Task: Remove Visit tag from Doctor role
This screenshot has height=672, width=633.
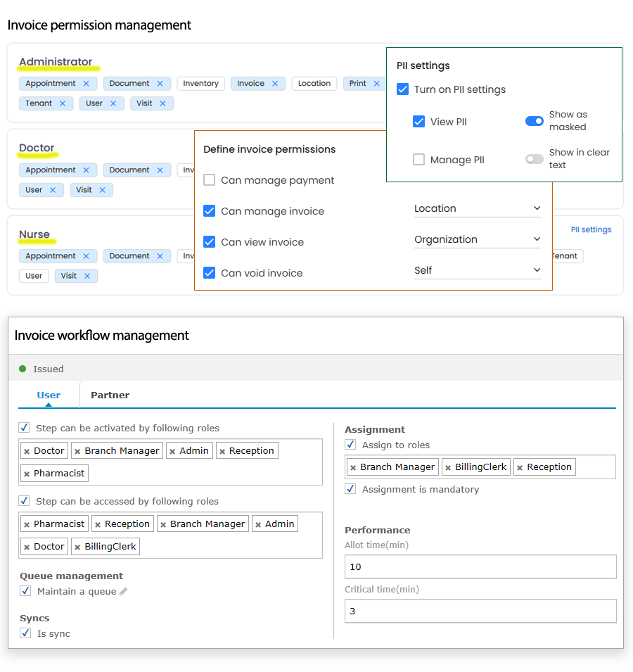Action: (102, 190)
